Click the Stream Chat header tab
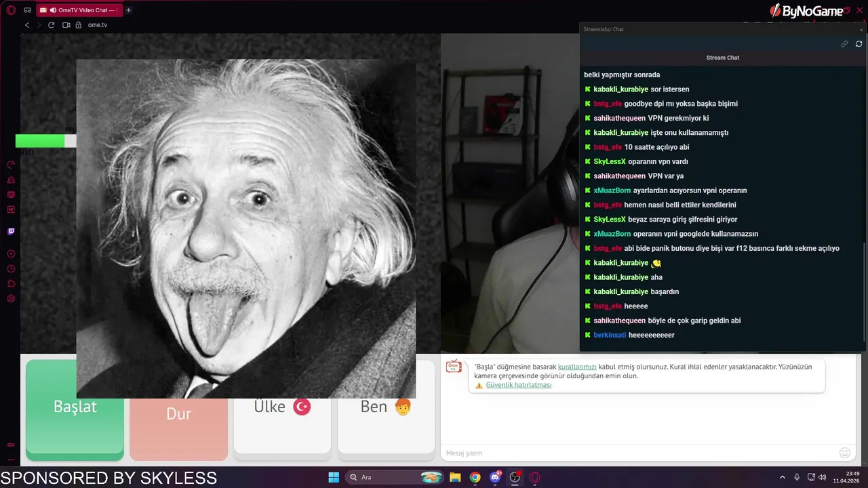The width and height of the screenshot is (868, 488). 723,58
